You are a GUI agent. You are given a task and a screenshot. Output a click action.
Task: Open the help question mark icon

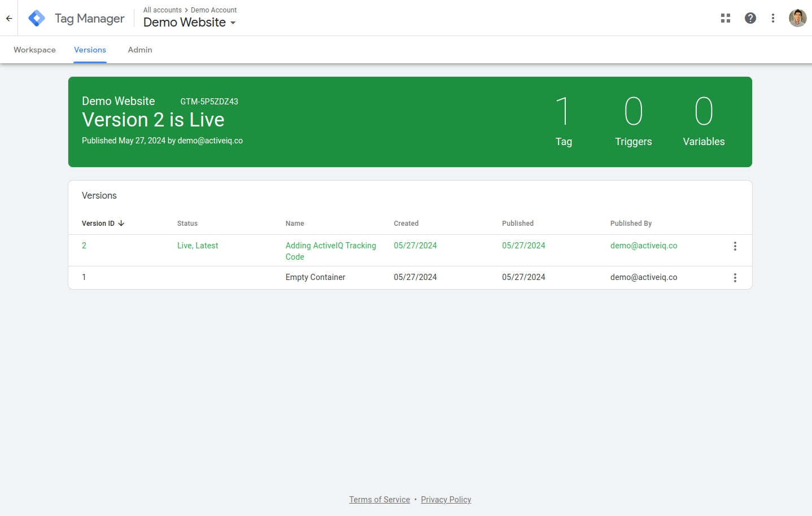[x=750, y=18]
